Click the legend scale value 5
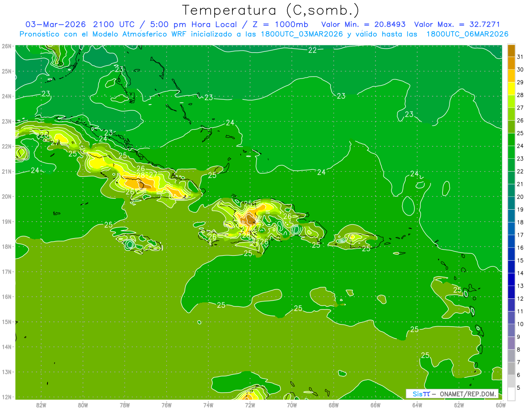The height and width of the screenshot is (411, 532). 519,388
